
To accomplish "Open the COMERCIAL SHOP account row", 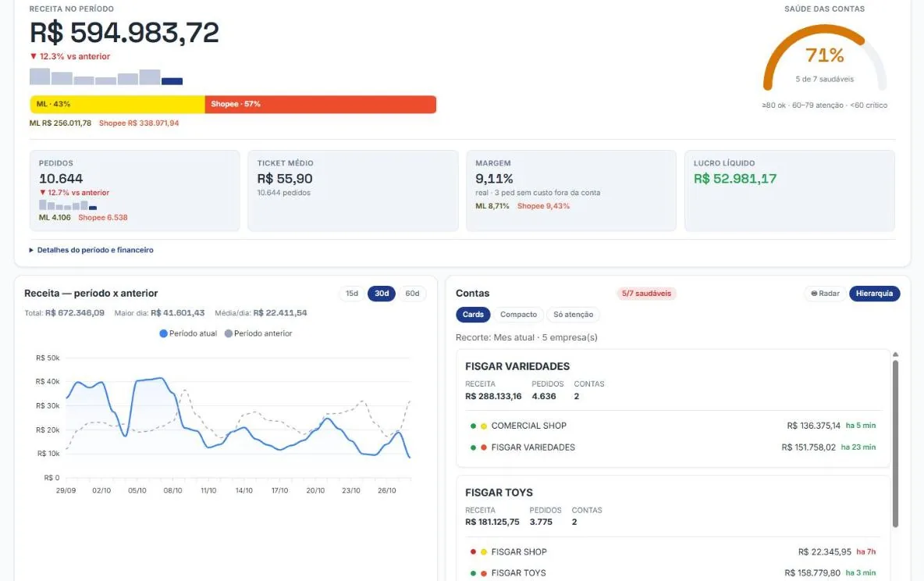I will coord(673,426).
